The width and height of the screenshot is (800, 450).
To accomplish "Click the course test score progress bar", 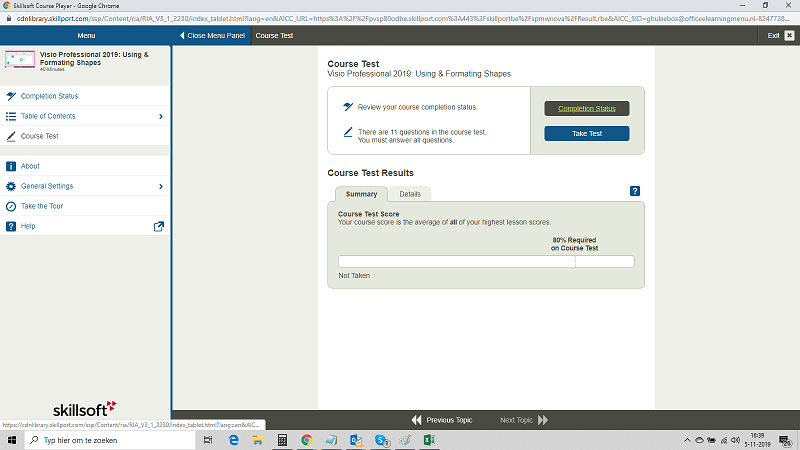I will point(486,262).
